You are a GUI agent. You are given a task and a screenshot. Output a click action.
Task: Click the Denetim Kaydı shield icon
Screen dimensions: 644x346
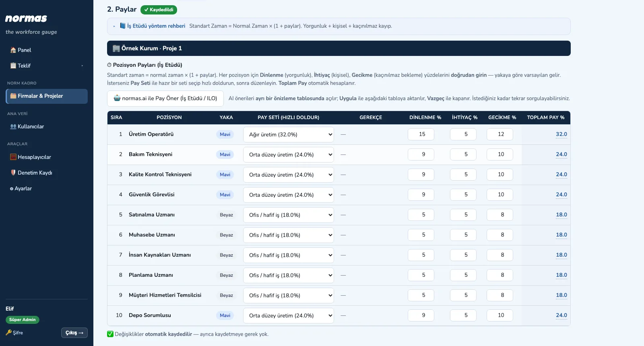tap(13, 173)
